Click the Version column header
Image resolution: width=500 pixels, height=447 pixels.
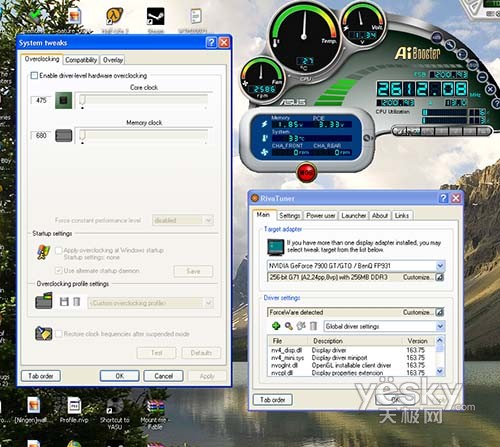click(x=417, y=341)
